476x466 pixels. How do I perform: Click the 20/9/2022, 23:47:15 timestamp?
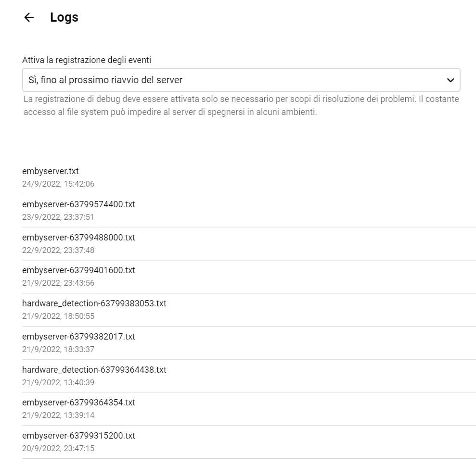click(x=58, y=448)
